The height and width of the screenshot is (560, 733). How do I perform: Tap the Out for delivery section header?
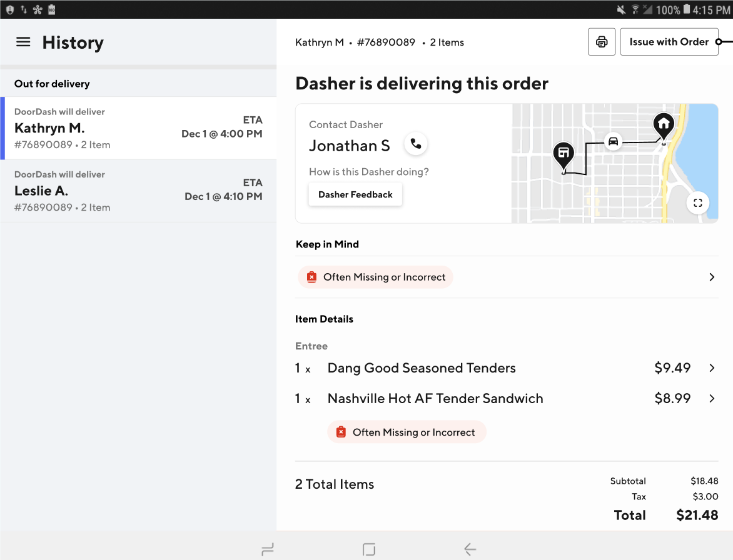coord(52,84)
